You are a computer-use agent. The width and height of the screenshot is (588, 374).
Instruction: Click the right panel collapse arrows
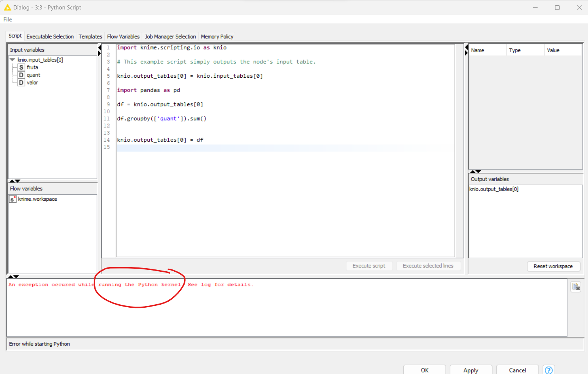(x=466, y=50)
